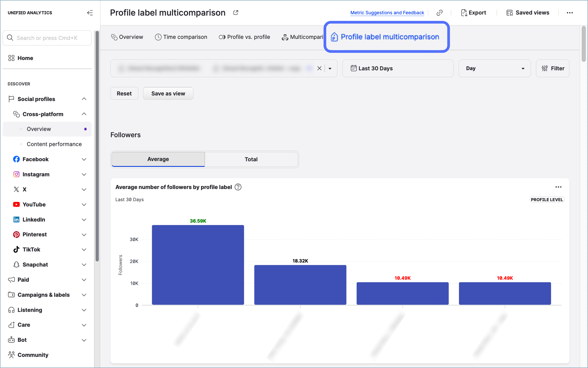Select the Average followers view
This screenshot has height=368, width=588.
click(x=158, y=159)
